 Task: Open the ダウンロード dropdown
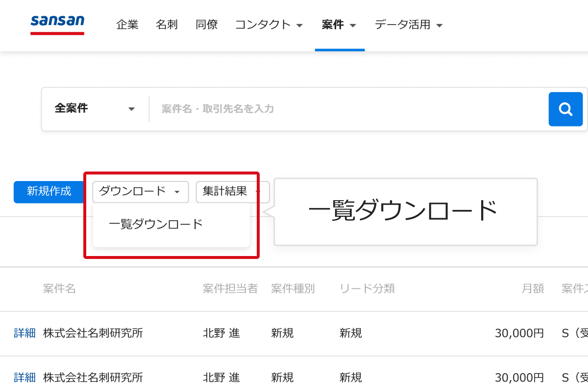140,192
